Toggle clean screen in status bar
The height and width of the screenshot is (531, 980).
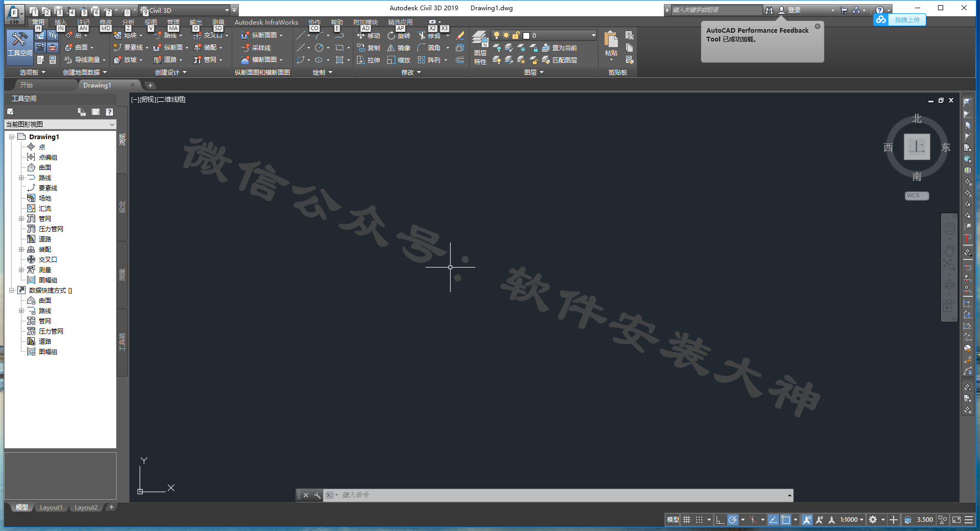pyautogui.click(x=956, y=520)
